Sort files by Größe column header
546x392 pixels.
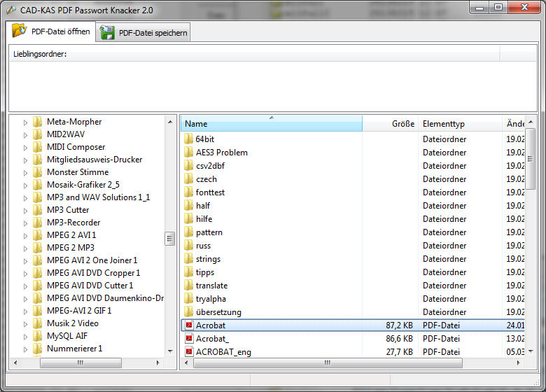(390, 124)
